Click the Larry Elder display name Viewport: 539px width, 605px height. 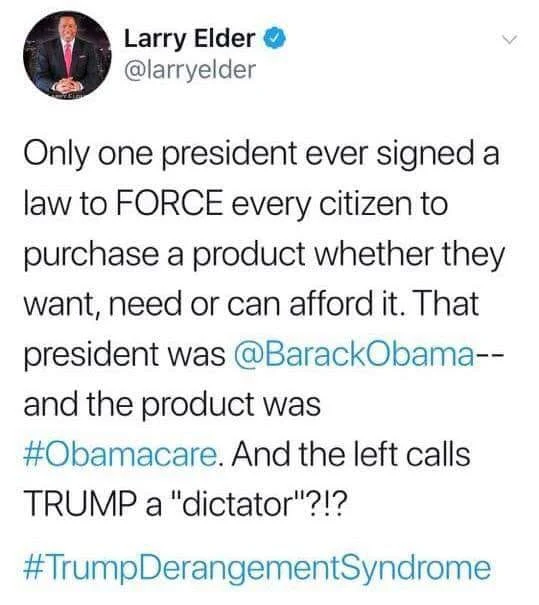click(x=190, y=39)
